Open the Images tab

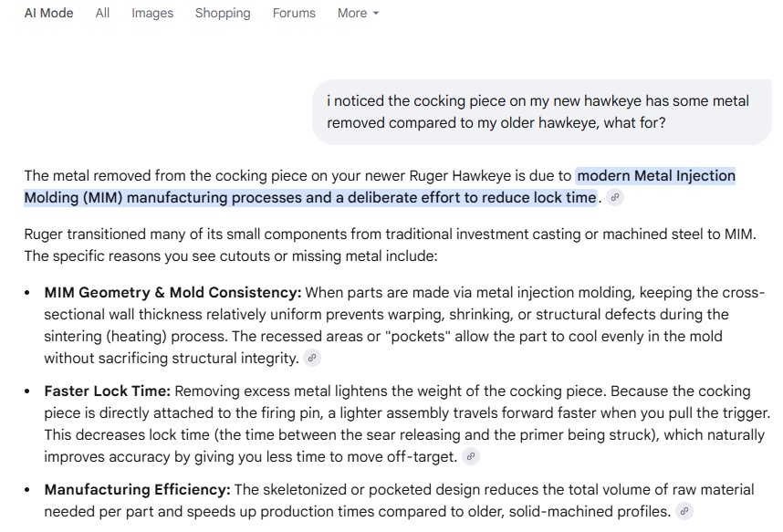click(x=152, y=13)
